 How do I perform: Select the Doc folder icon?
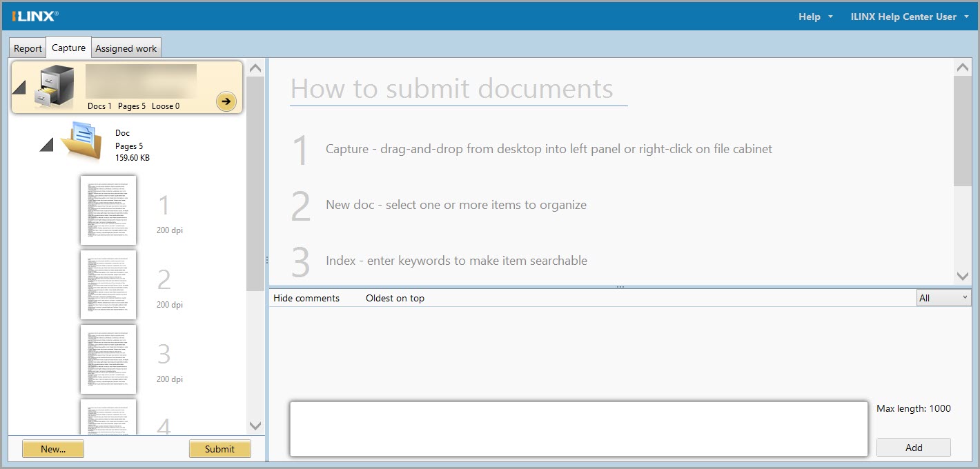click(80, 141)
